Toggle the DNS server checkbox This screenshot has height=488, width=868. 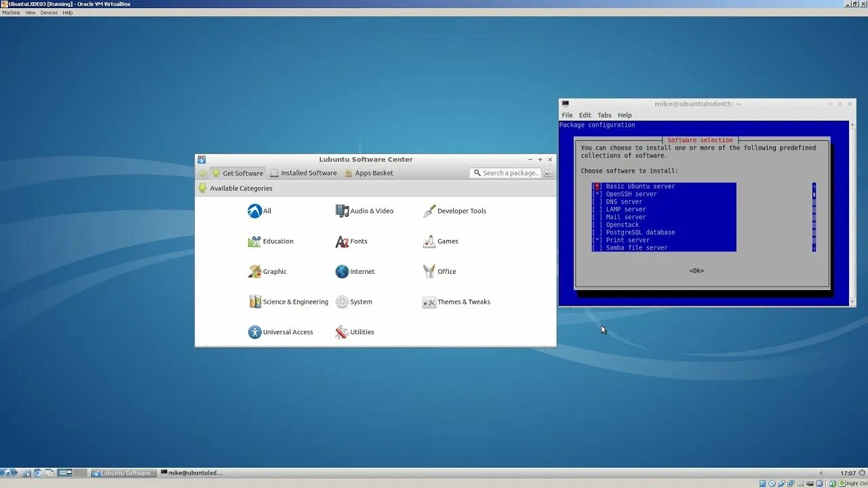[597, 202]
